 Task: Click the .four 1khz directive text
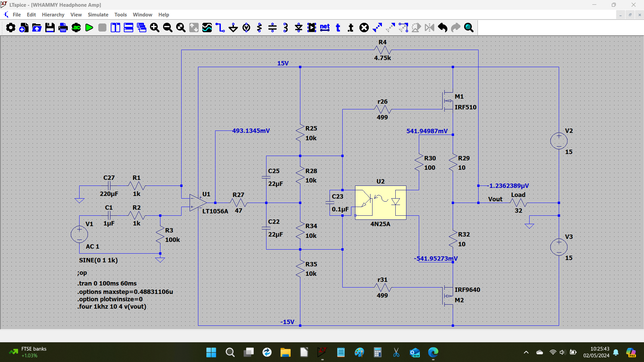112,307
